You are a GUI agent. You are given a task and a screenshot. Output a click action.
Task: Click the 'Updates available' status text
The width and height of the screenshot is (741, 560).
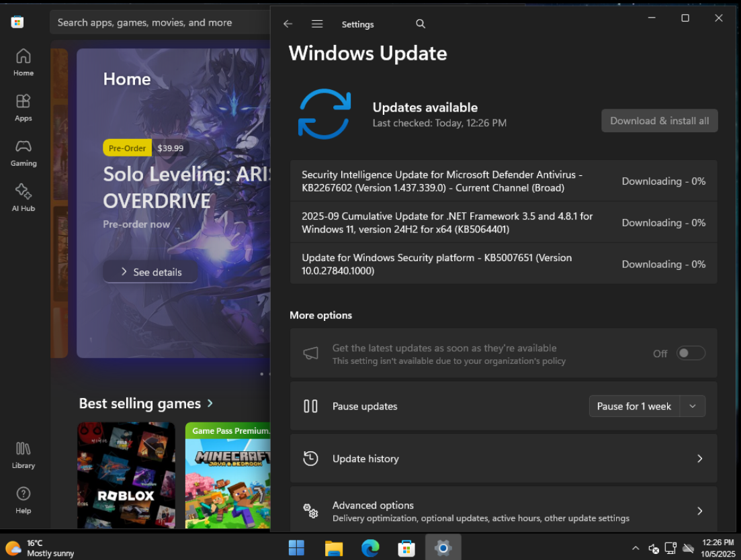coord(425,107)
